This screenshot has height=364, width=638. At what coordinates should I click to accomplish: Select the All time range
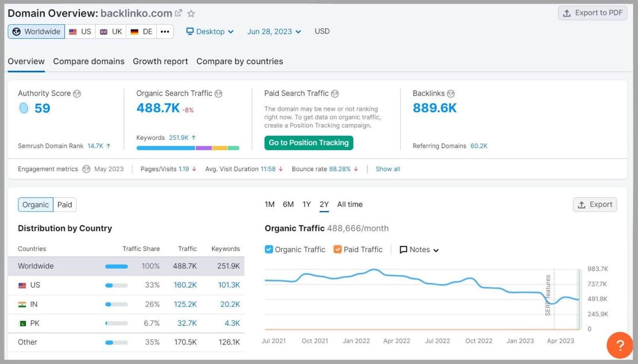(350, 205)
